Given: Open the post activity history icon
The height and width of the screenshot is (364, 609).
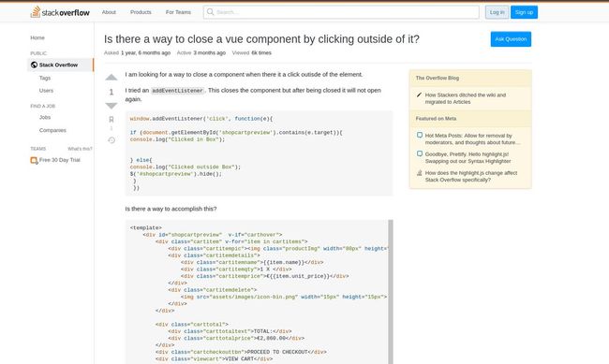Looking at the screenshot, I should tap(111, 140).
